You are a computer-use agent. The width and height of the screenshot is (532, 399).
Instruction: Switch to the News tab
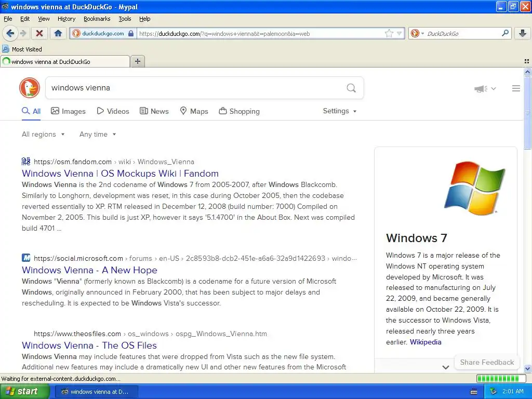[154, 111]
